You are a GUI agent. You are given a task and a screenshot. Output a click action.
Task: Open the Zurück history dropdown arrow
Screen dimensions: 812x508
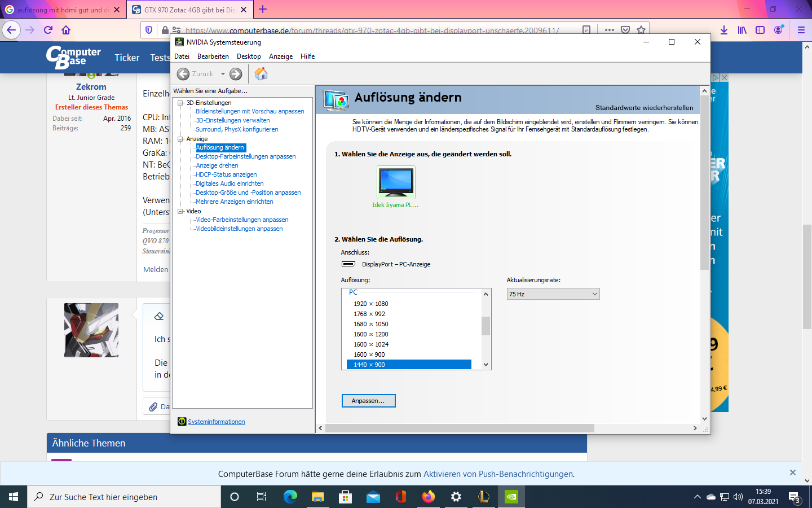[223, 74]
